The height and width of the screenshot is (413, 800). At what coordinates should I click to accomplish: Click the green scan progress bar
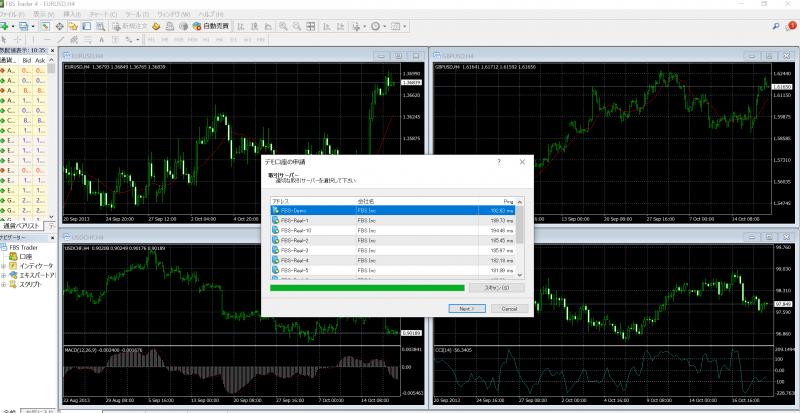[367, 288]
